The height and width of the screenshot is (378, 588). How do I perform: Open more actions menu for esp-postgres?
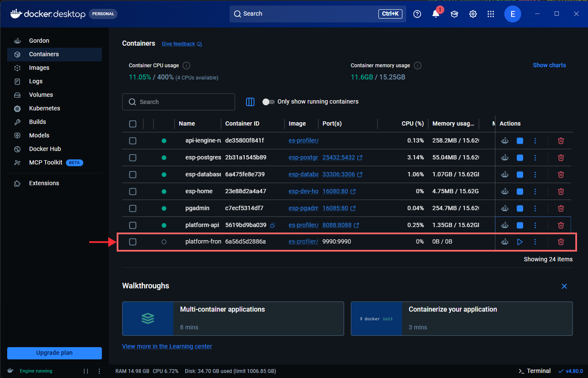535,158
